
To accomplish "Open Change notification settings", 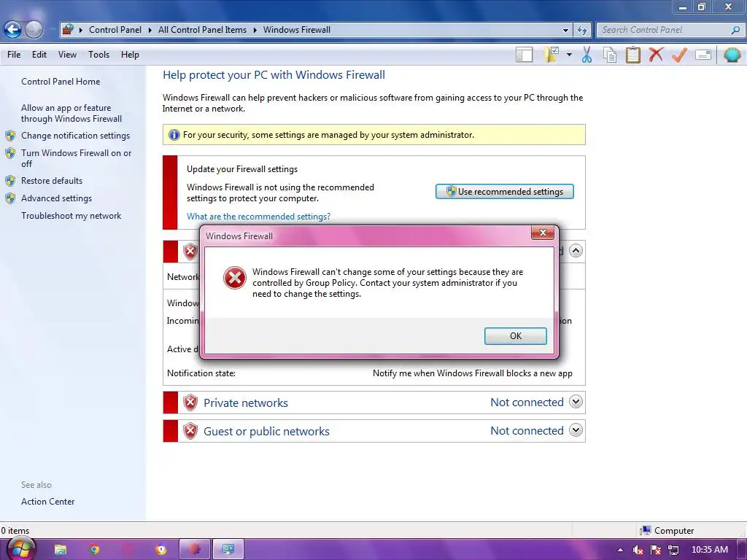I will 75,136.
